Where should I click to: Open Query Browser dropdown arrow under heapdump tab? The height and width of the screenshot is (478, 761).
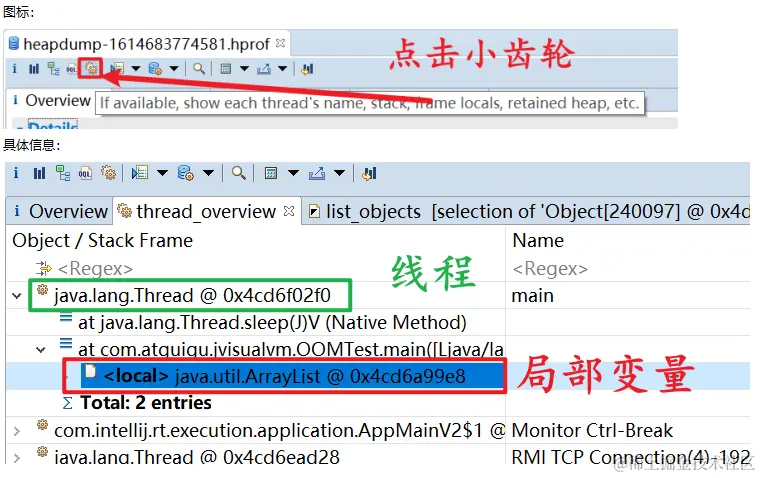tap(174, 69)
